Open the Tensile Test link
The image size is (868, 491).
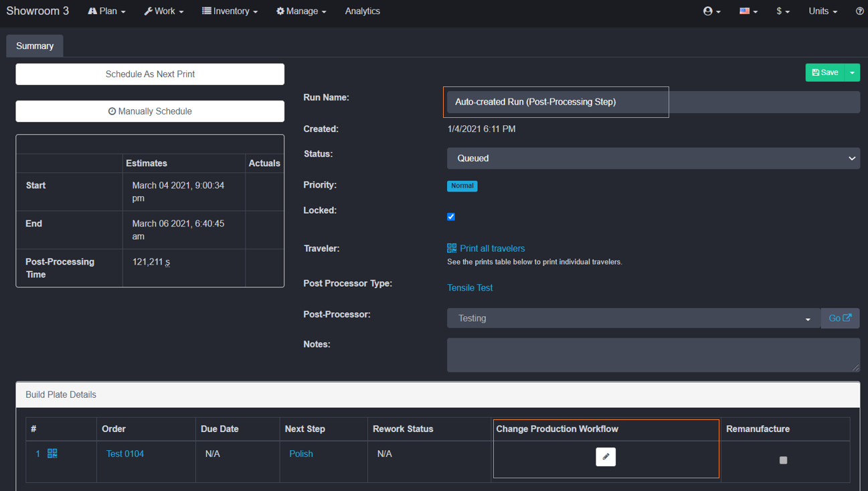pyautogui.click(x=470, y=288)
